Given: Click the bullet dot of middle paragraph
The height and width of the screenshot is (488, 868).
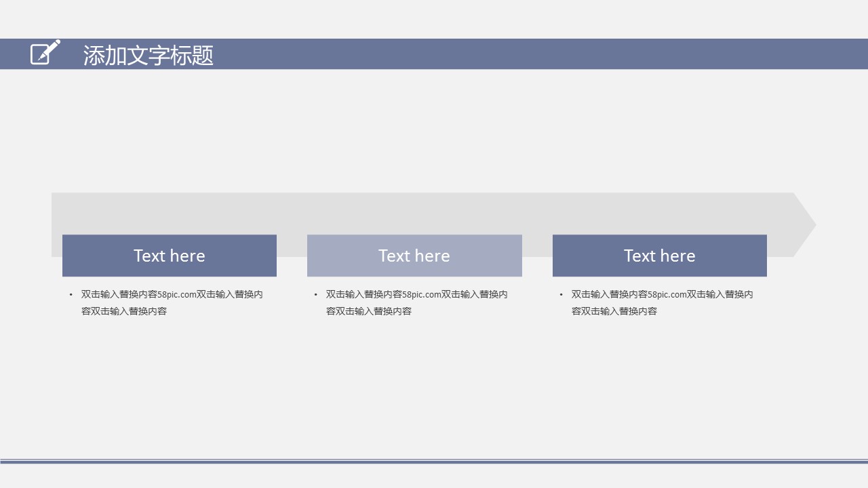Looking at the screenshot, I should (x=315, y=295).
